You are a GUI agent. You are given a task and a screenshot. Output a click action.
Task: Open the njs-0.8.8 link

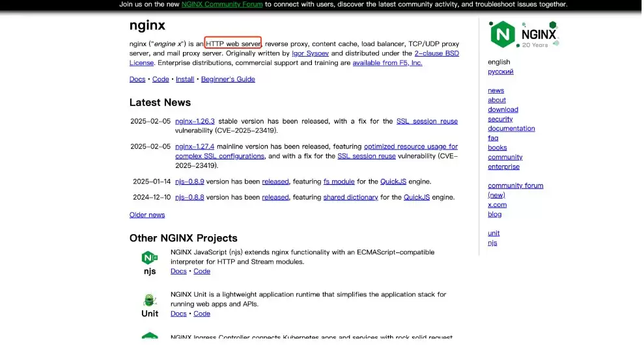click(189, 197)
